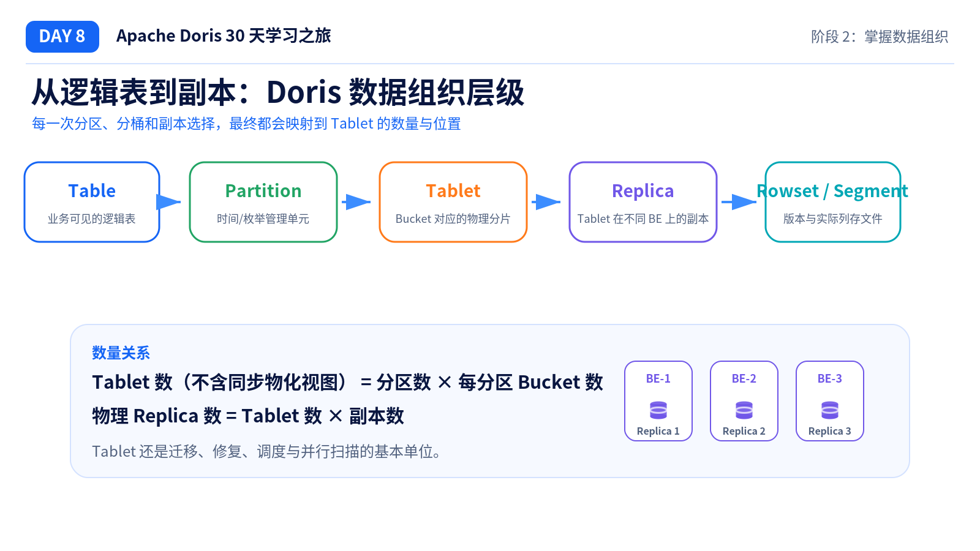Click the description '业务可见的逻辑表'
Viewport: 980px width, 551px height.
(92, 219)
